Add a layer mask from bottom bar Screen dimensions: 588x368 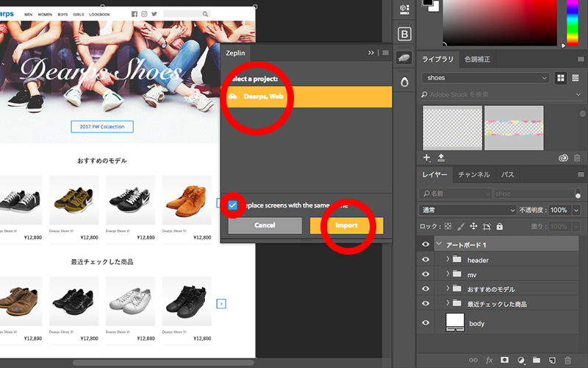click(x=505, y=360)
